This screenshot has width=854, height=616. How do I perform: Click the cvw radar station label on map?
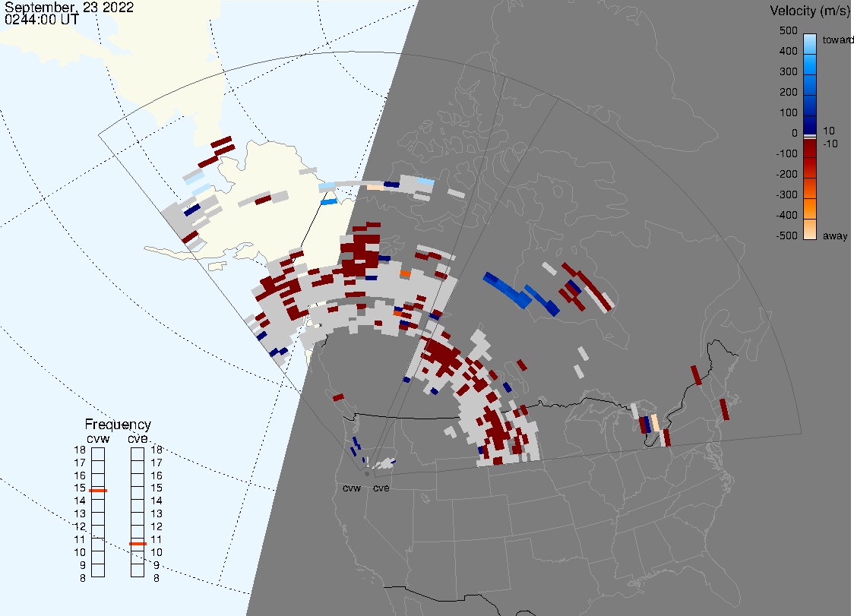(x=352, y=488)
